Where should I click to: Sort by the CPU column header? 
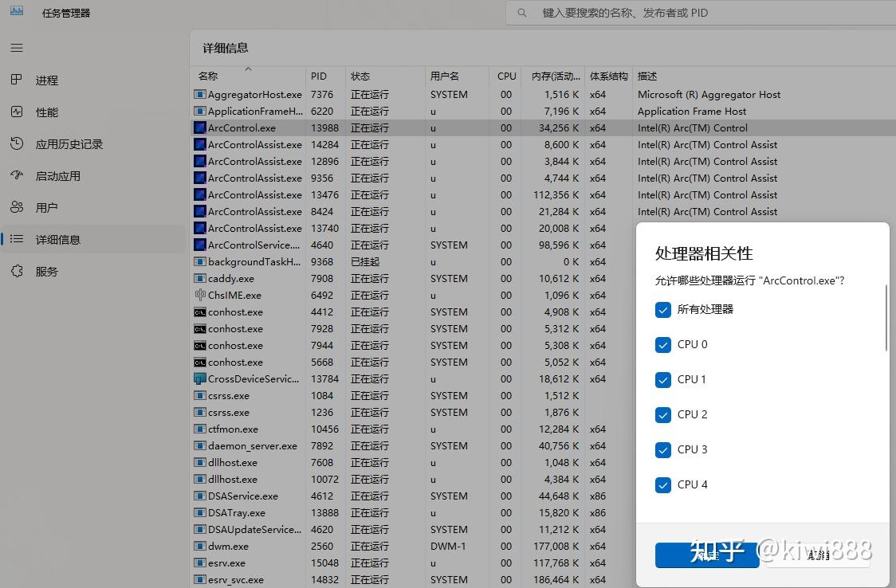pyautogui.click(x=505, y=76)
